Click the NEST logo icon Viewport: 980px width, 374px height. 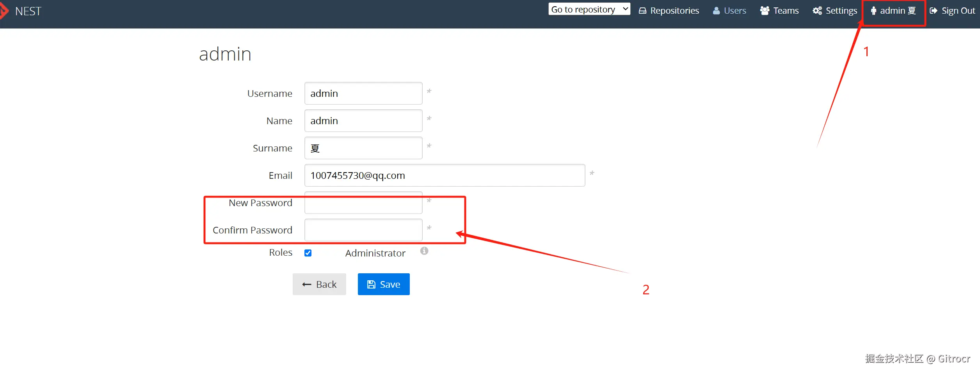coord(4,11)
